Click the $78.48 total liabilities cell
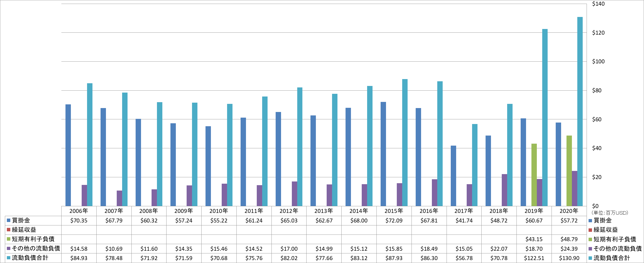The width and height of the screenshot is (644, 263). click(114, 258)
